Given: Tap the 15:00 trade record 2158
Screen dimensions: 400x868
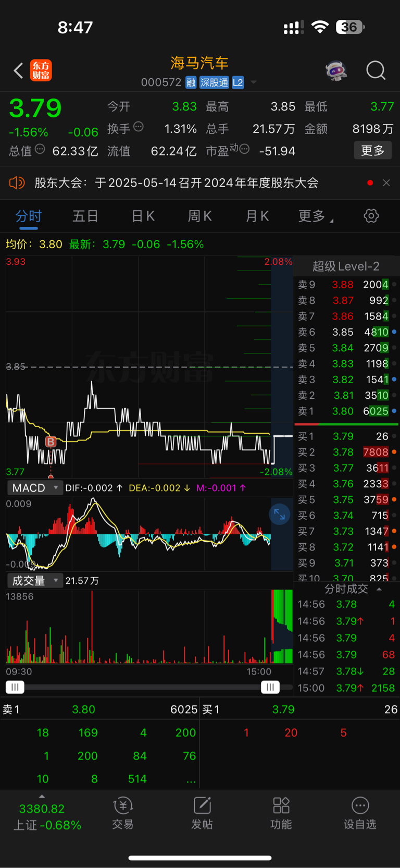Looking at the screenshot, I should [346, 688].
